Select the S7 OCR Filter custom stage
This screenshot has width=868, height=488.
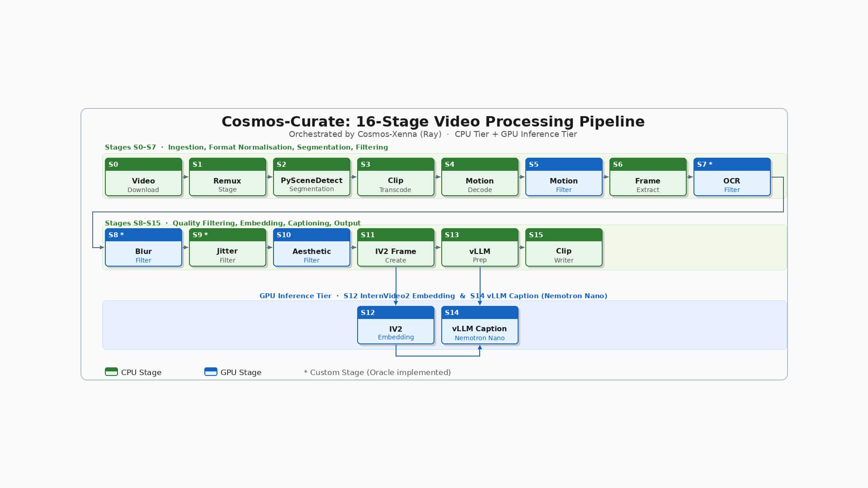tap(732, 177)
